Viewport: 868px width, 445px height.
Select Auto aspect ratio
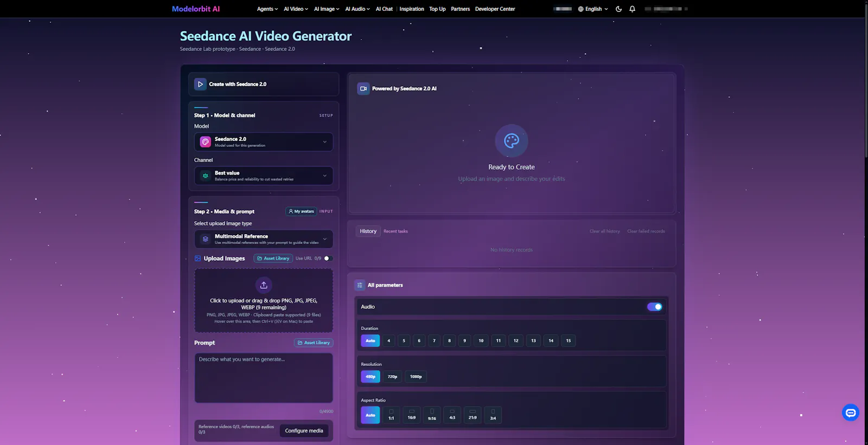[371, 415]
